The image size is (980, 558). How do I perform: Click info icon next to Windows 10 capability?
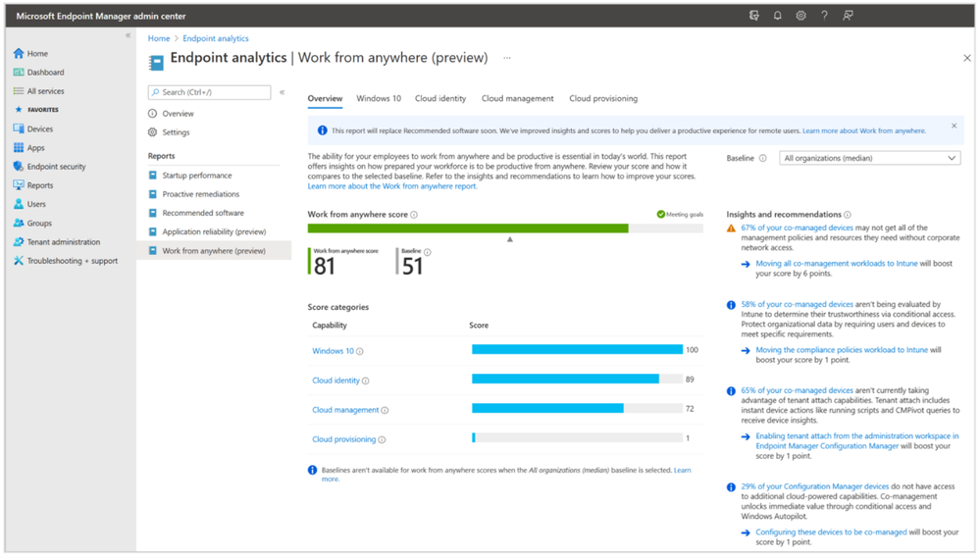(x=359, y=351)
